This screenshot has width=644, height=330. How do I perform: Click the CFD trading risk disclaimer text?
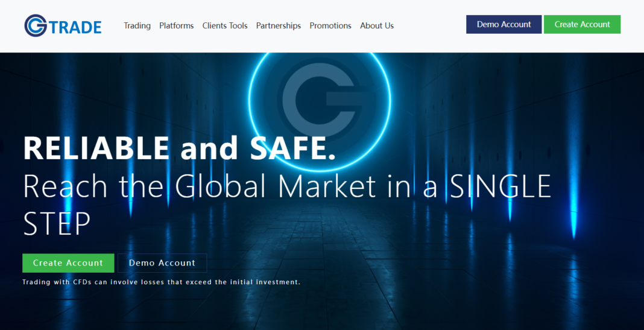pyautogui.click(x=161, y=282)
